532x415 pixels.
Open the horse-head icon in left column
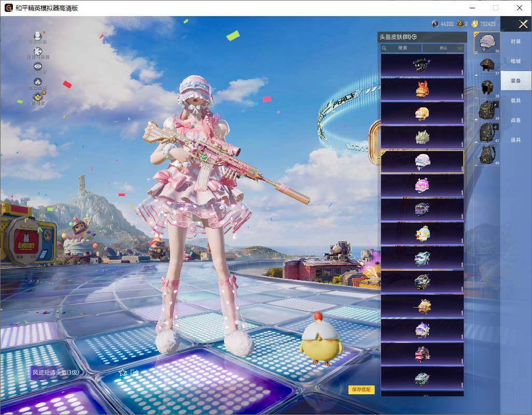click(38, 82)
